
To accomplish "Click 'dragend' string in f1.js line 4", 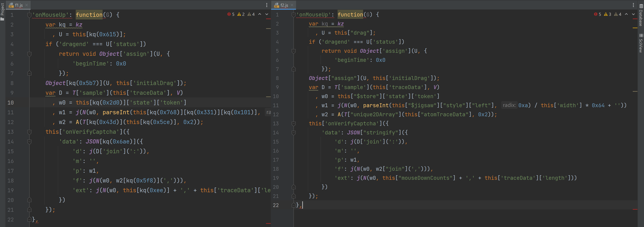I will [x=76, y=44].
